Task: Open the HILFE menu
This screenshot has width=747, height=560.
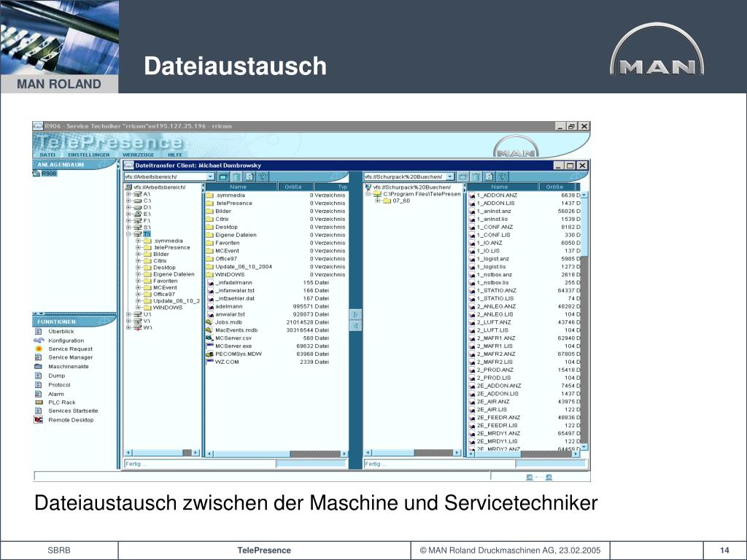Action: (175, 155)
